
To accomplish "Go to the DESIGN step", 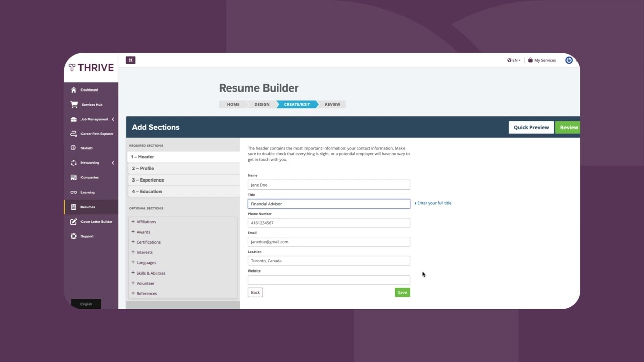I will click(x=262, y=104).
